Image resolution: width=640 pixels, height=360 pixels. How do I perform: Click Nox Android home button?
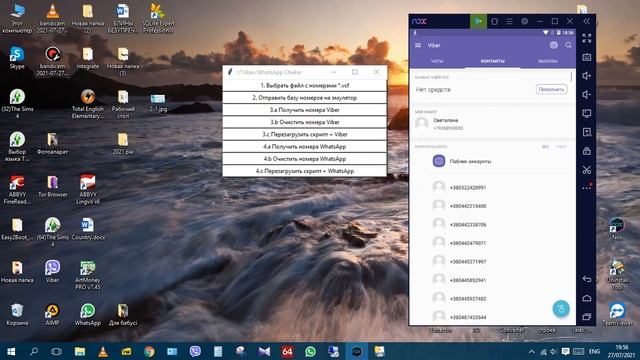[587, 298]
